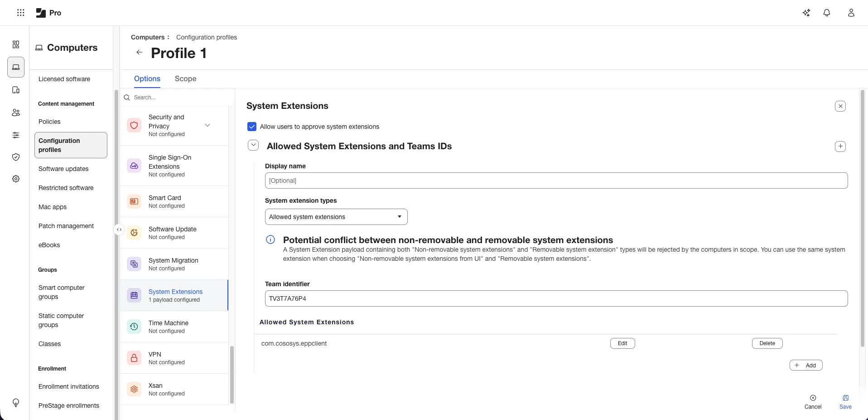
Task: Close the System Extensions payload with X
Action: coord(840,106)
